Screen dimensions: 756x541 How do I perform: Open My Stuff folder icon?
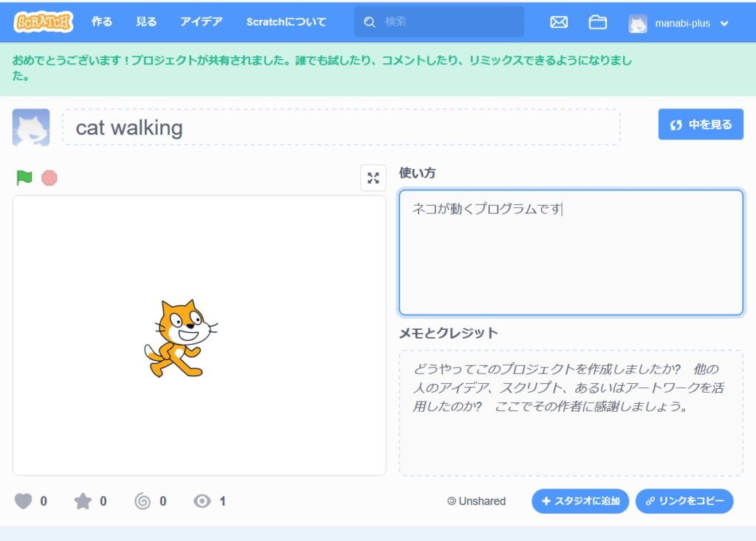(598, 22)
